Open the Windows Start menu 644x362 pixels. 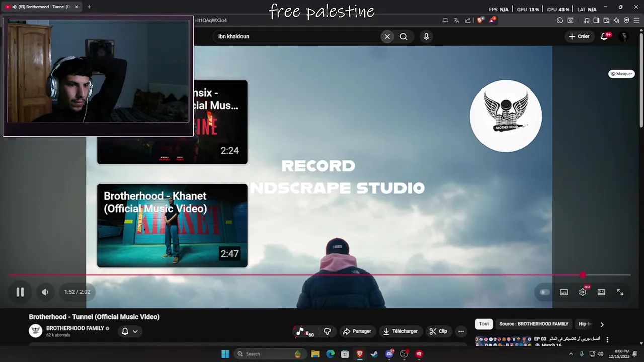(225, 354)
